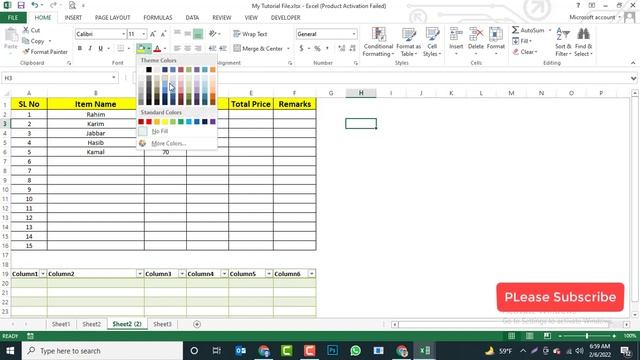Increase font size with larger A
This screenshot has width=640, height=360.
pyautogui.click(x=153, y=34)
